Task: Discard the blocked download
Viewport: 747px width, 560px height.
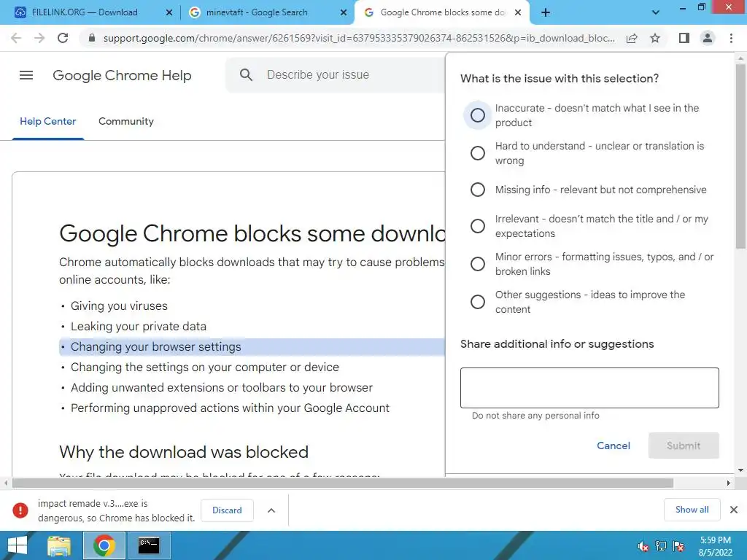Action: click(x=228, y=510)
